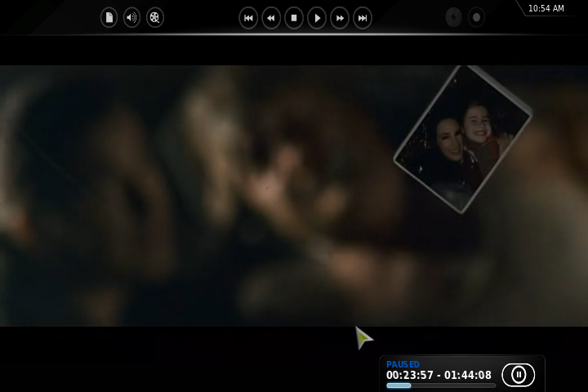This screenshot has width=588, height=392.
Task: Fast forward the video
Action: tap(340, 18)
